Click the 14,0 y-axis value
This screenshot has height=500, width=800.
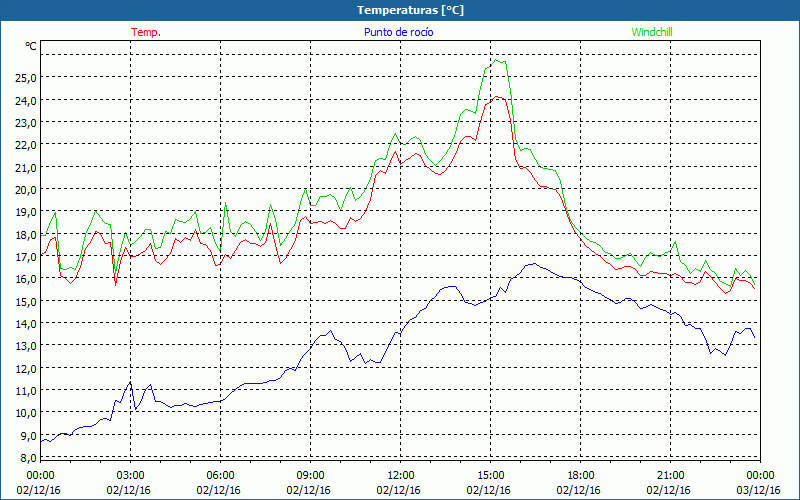coord(26,323)
